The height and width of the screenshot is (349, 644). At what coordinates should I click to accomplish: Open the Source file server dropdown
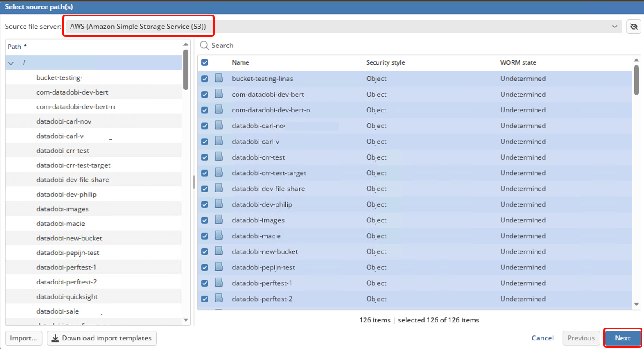[x=344, y=27]
